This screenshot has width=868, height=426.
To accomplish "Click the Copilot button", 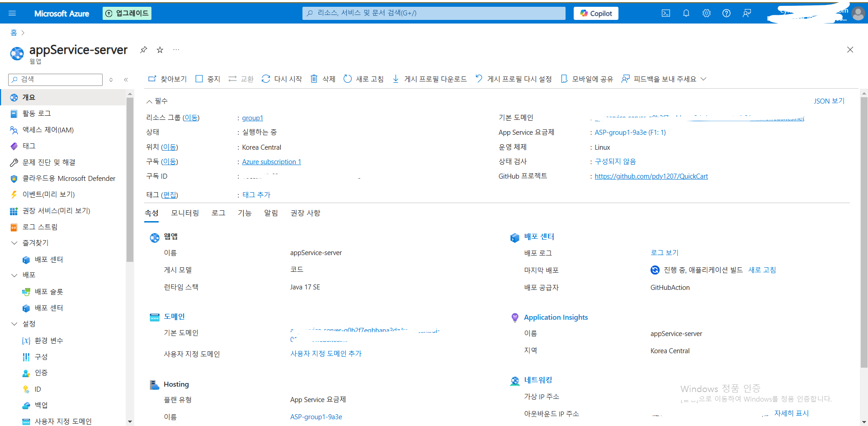I will pyautogui.click(x=596, y=13).
